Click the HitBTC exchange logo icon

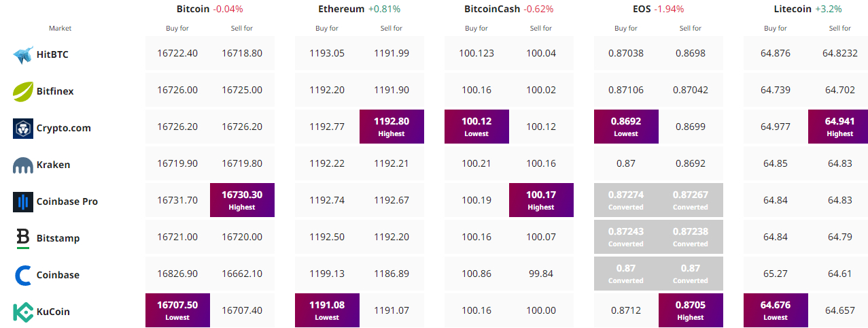click(23, 54)
